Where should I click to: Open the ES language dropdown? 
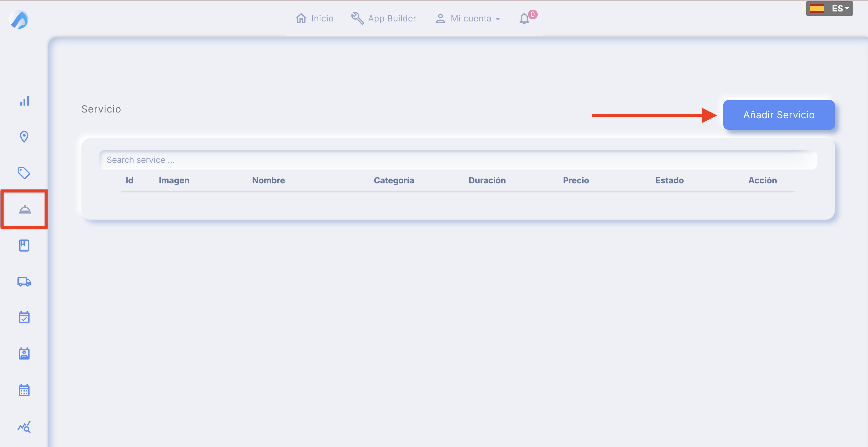click(x=829, y=8)
